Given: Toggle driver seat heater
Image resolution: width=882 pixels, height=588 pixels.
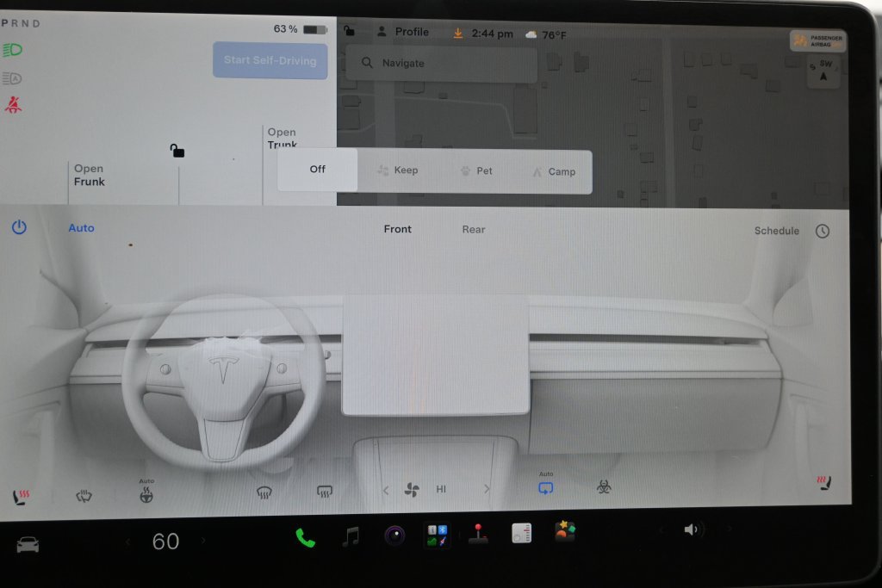Looking at the screenshot, I should [21, 497].
